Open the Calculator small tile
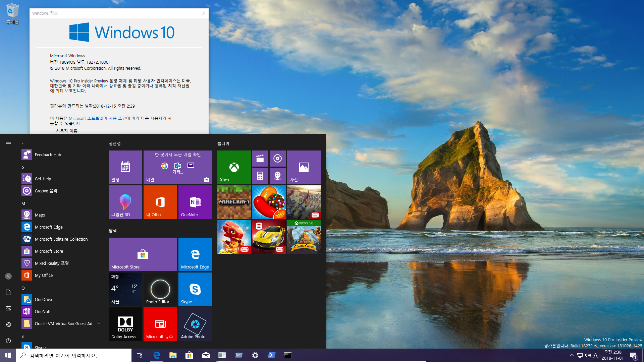Screen dimensions: 644x362 [260, 176]
